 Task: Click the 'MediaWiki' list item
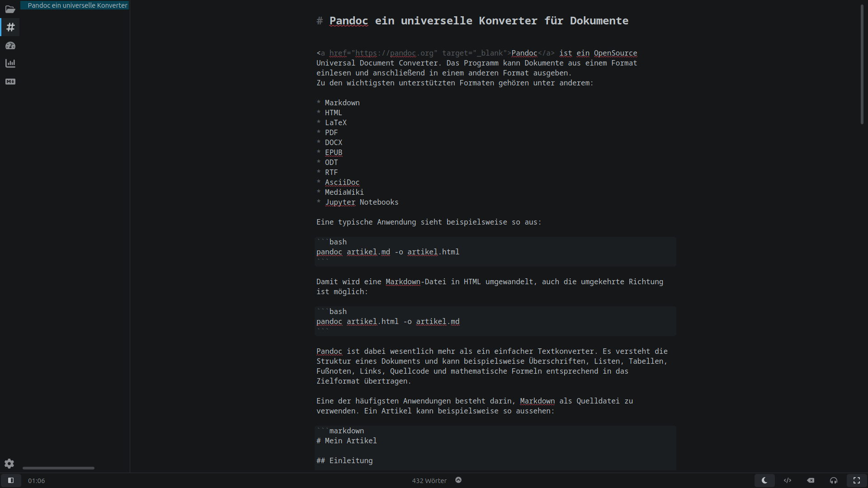344,192
